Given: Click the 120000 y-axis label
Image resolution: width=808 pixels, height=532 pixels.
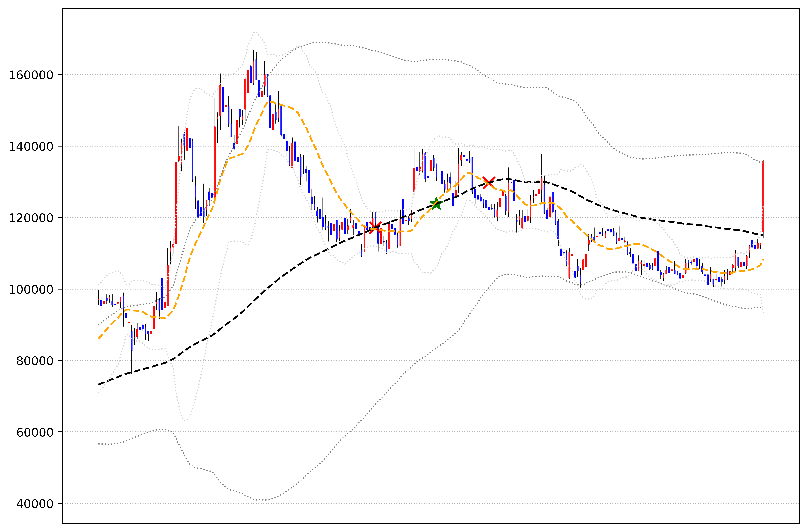Looking at the screenshot, I should pyautogui.click(x=31, y=218).
